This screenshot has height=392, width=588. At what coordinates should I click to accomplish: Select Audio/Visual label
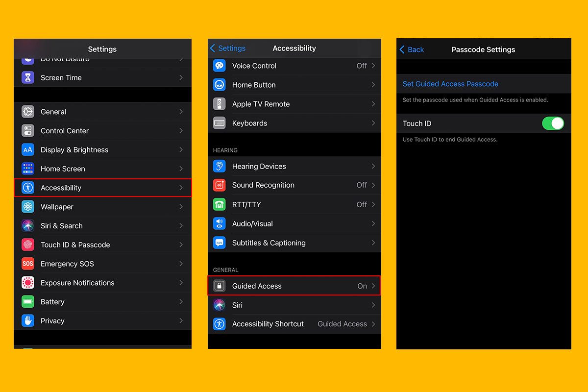coord(252,223)
